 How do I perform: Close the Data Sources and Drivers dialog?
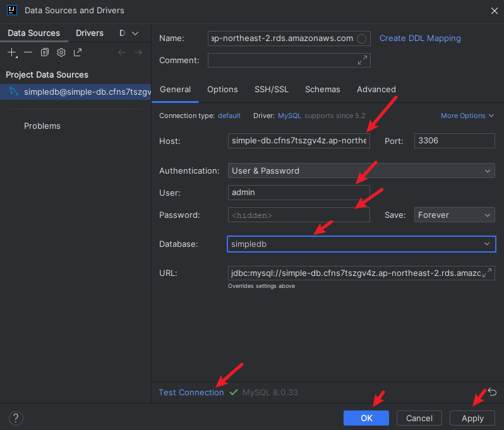click(x=495, y=11)
